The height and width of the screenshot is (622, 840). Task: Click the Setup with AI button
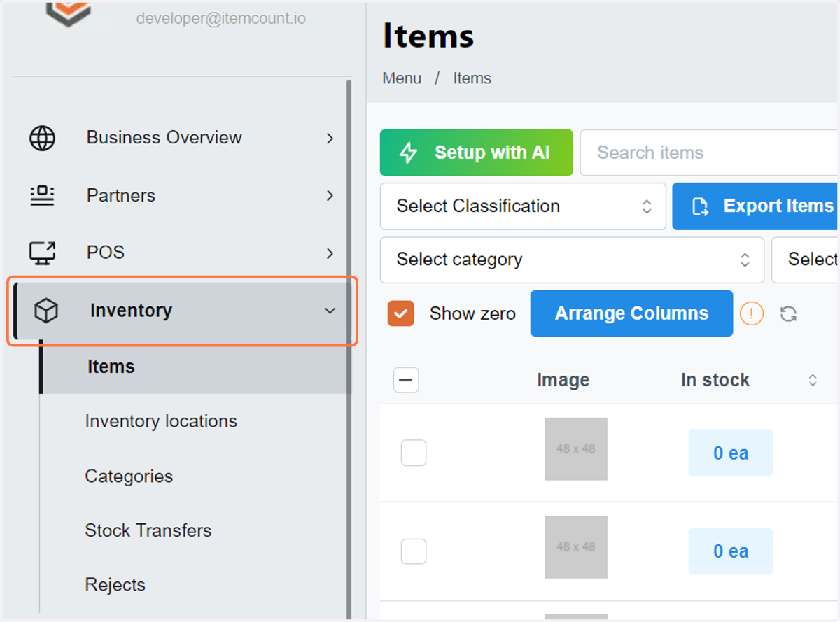pos(477,153)
